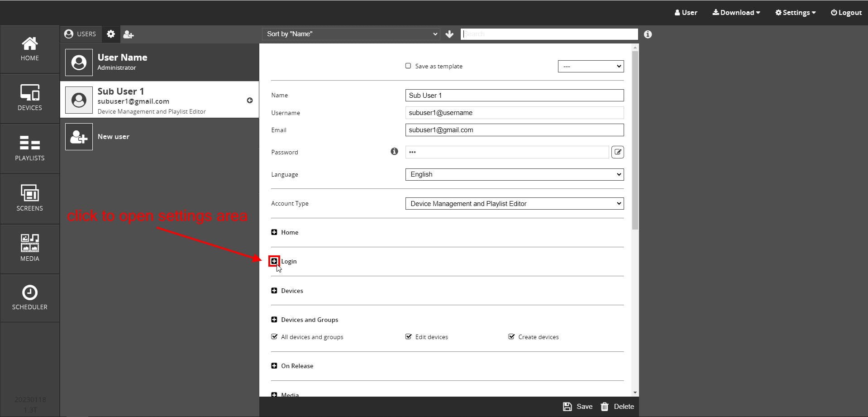Open the Settings menu in top bar
Screen dimensions: 868x417
(796, 13)
